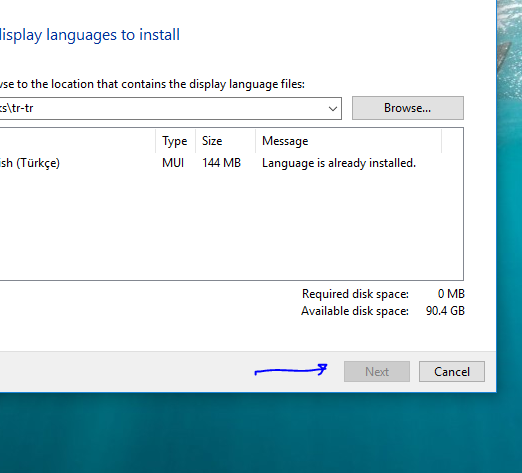Click the 'Required disk space:' label
This screenshot has width=522, height=473.
pos(355,294)
